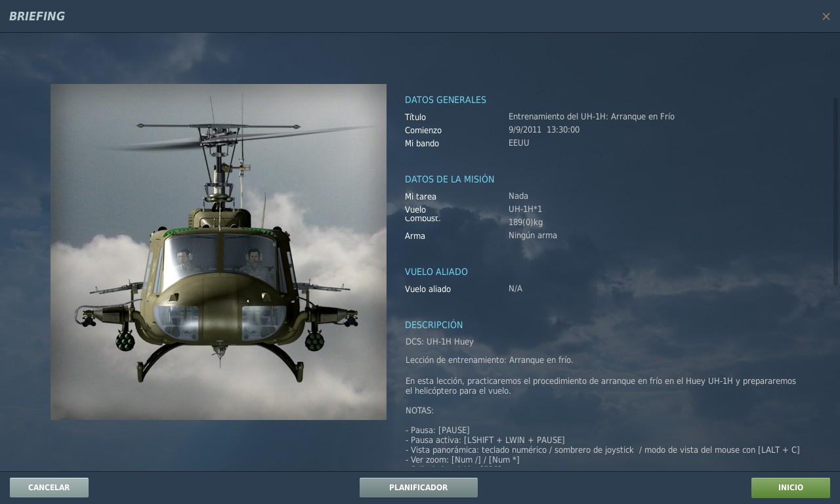Click the 189(0)kg fuel value

(x=525, y=222)
